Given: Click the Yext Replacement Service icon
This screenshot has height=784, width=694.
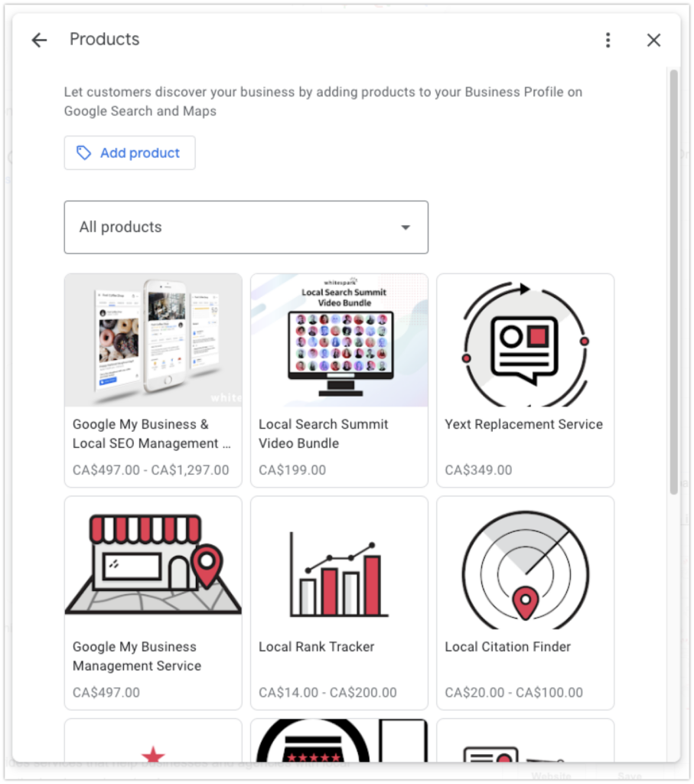Looking at the screenshot, I should click(525, 343).
